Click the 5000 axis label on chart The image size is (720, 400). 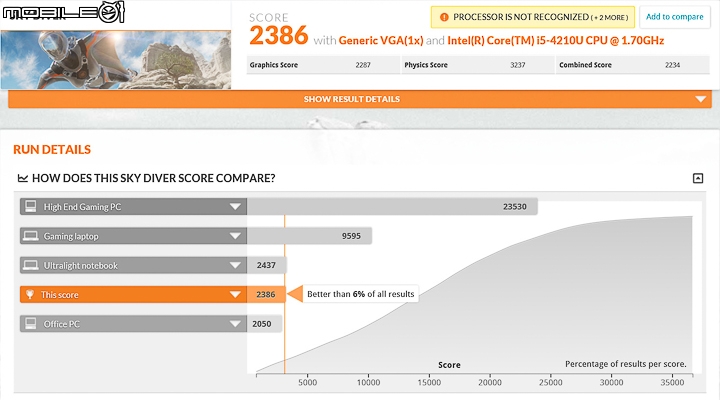[307, 383]
